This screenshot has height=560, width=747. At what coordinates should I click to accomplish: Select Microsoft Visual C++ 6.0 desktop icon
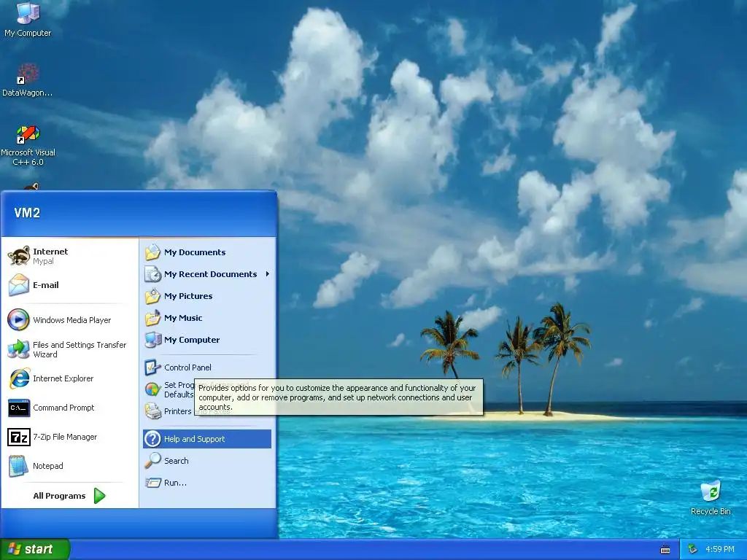pyautogui.click(x=28, y=134)
